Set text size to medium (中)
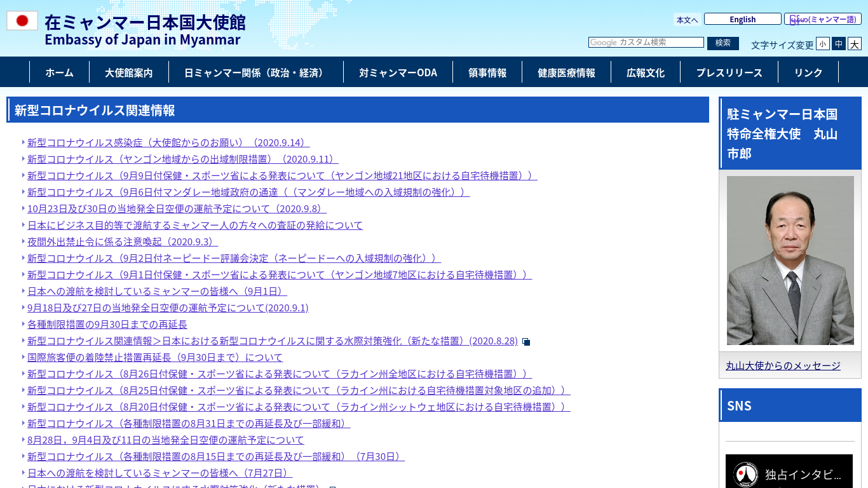Viewport: 868px width, 488px height. tap(839, 44)
